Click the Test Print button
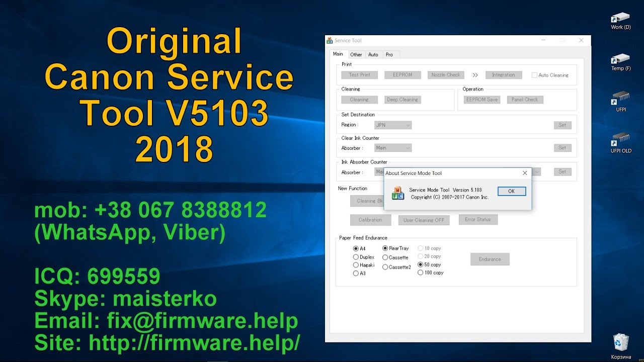 click(x=359, y=75)
